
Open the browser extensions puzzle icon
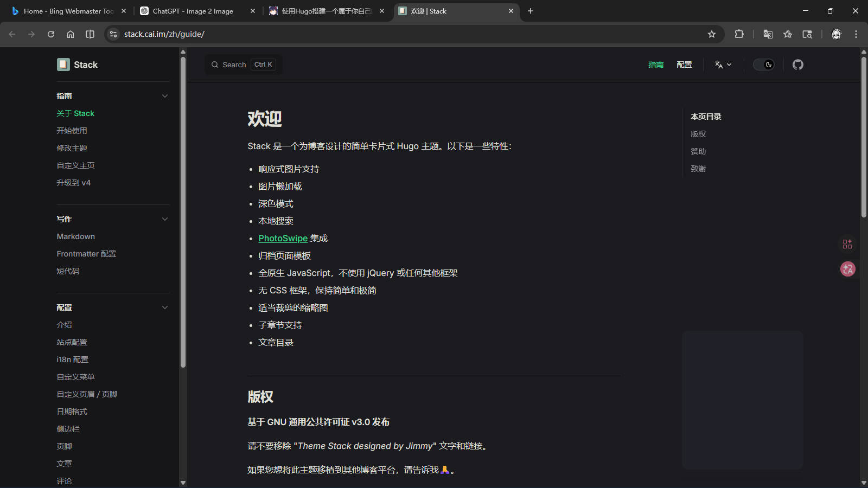tap(739, 34)
